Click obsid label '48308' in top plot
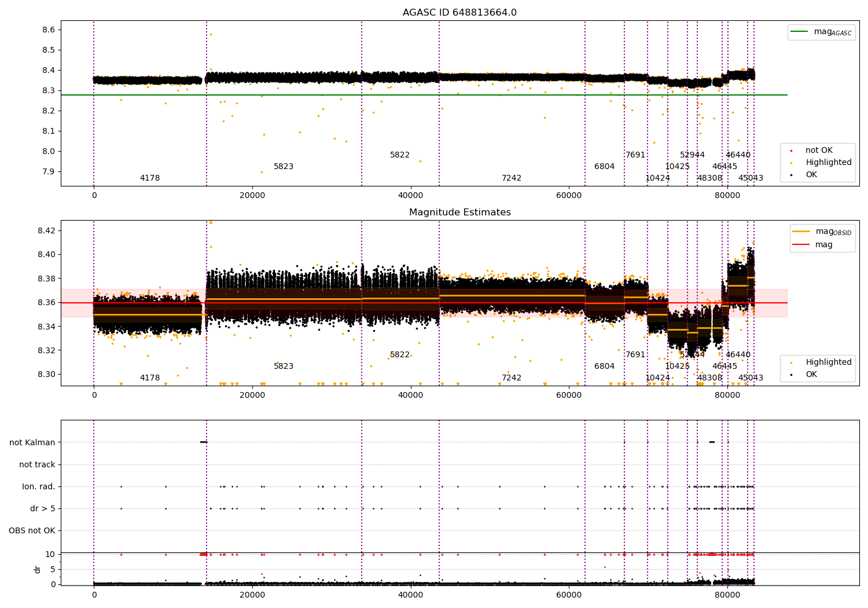Viewport: 868px width, 608px height. (710, 178)
